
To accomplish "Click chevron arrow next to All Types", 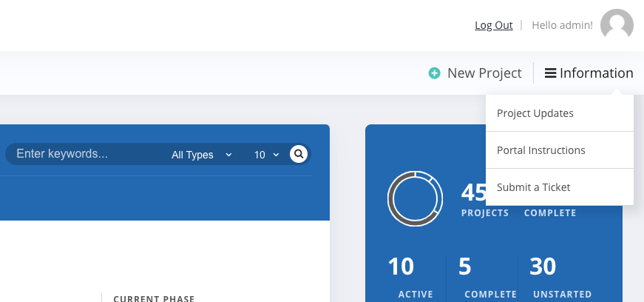I will pos(228,155).
